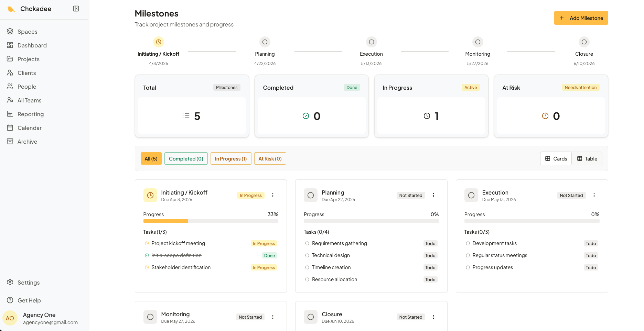
Task: Click Add Milestone button
Action: 581,18
